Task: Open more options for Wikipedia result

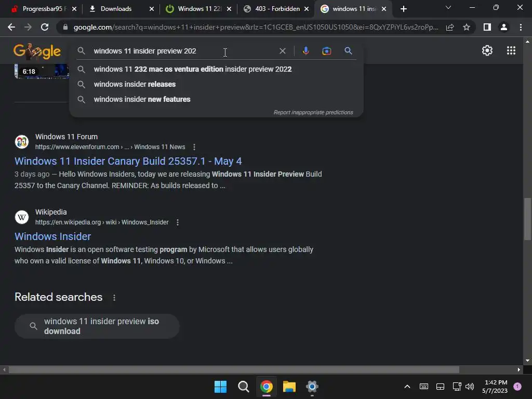Action: pyautogui.click(x=178, y=222)
